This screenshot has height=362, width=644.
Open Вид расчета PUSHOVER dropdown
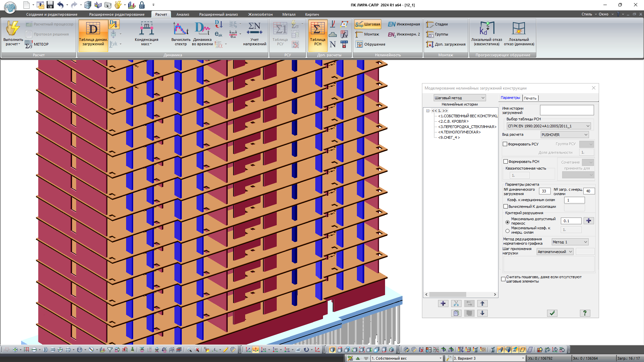pyautogui.click(x=565, y=135)
